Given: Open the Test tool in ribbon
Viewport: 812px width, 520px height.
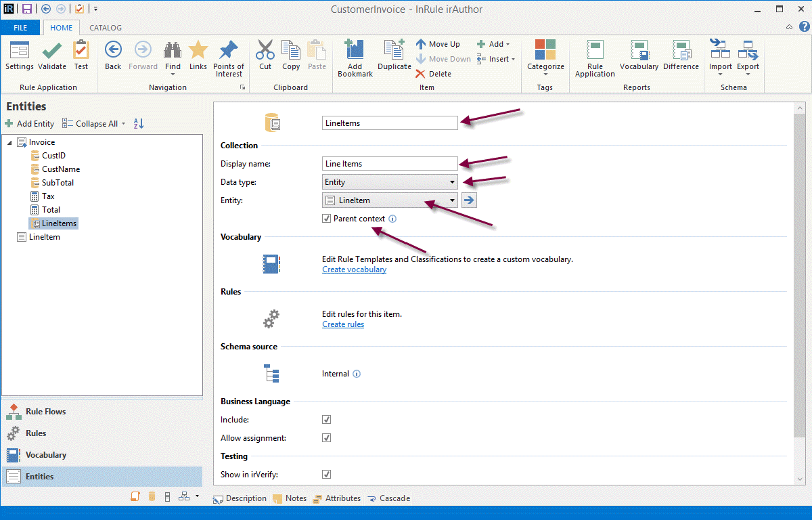Looking at the screenshot, I should [x=81, y=52].
